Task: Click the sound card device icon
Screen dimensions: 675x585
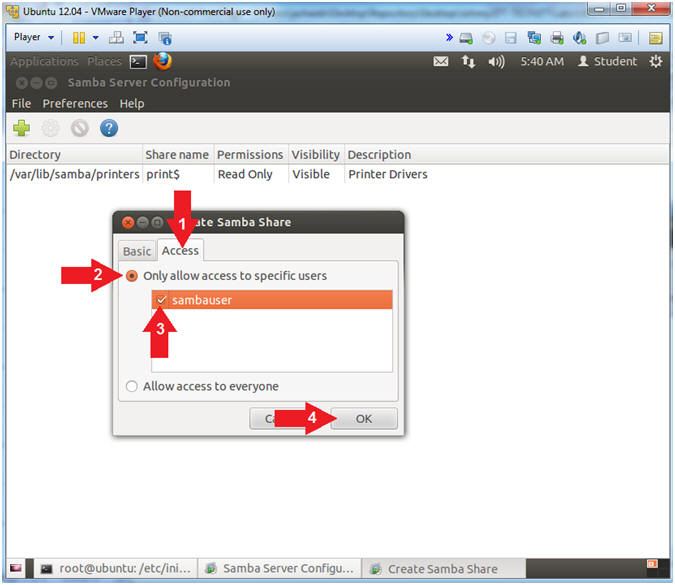Action: (x=579, y=38)
